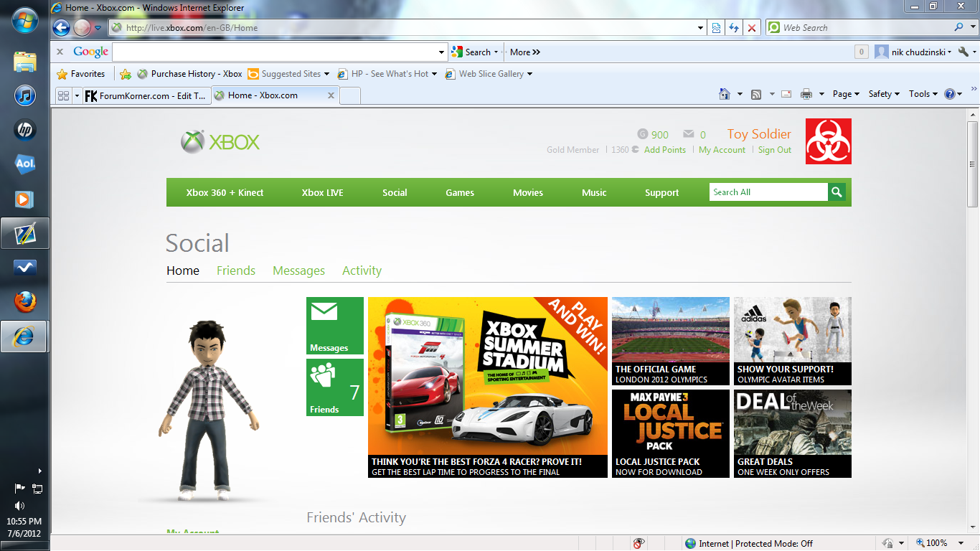Click the RSS feeds icon in command bar

click(756, 94)
